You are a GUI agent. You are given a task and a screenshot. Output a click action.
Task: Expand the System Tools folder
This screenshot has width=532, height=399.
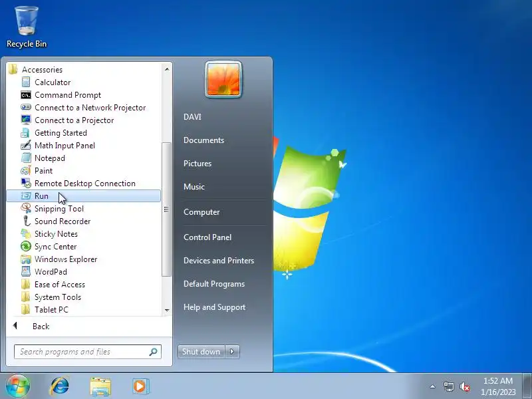click(x=51, y=297)
